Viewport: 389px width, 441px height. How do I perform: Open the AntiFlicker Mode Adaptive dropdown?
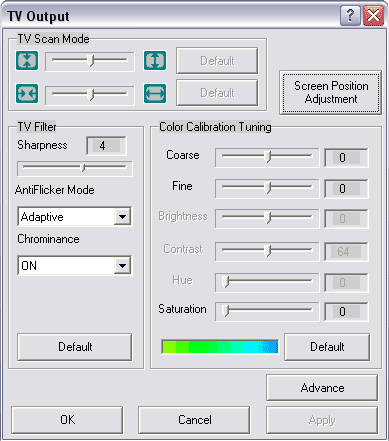pyautogui.click(x=74, y=217)
